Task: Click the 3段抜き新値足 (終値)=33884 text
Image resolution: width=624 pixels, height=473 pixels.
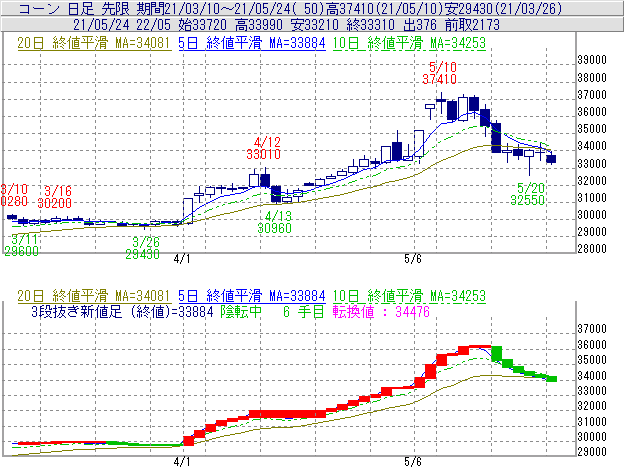Action: point(122,311)
